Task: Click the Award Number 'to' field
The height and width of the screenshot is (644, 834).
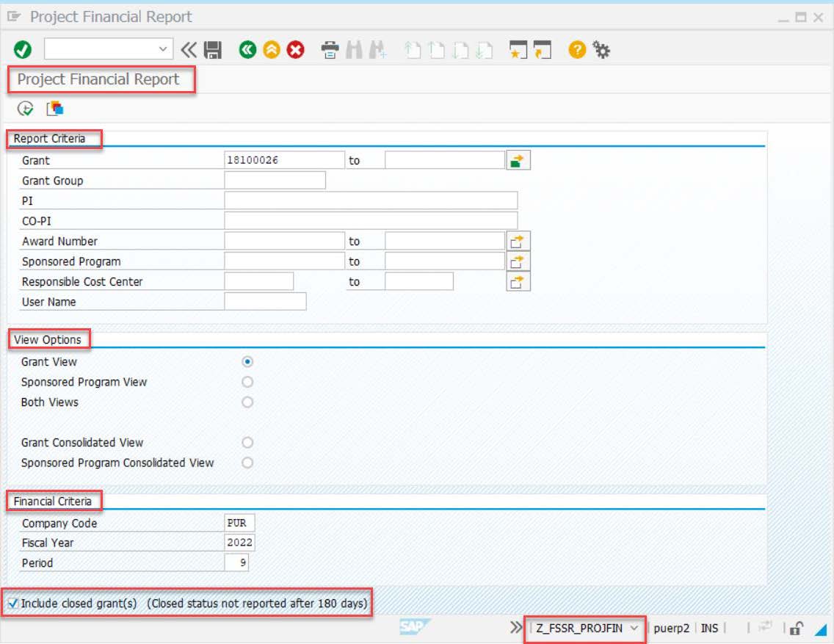Action: 445,241
